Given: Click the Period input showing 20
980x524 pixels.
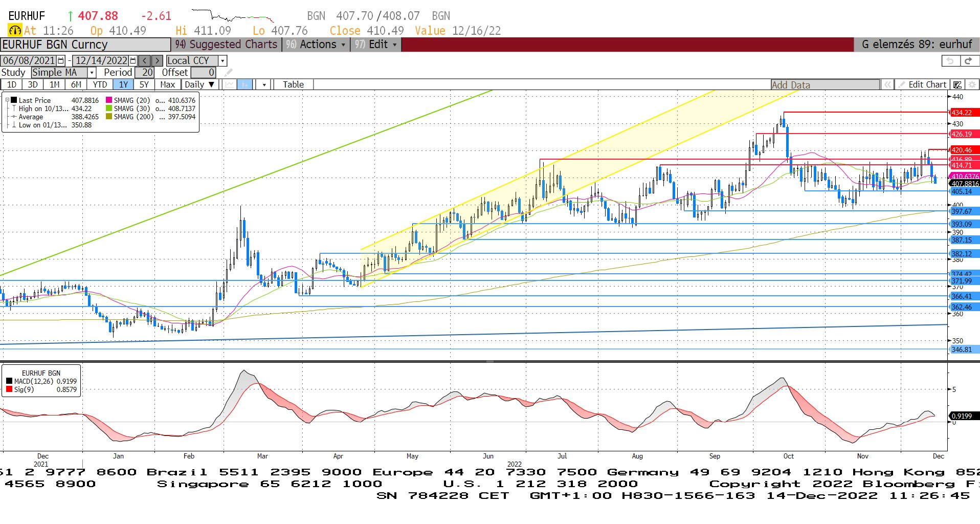Looking at the screenshot, I should (145, 73).
